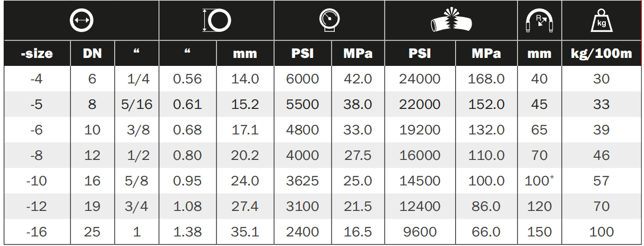
Task: Click the outer diameter mm header
Action: tap(245, 54)
